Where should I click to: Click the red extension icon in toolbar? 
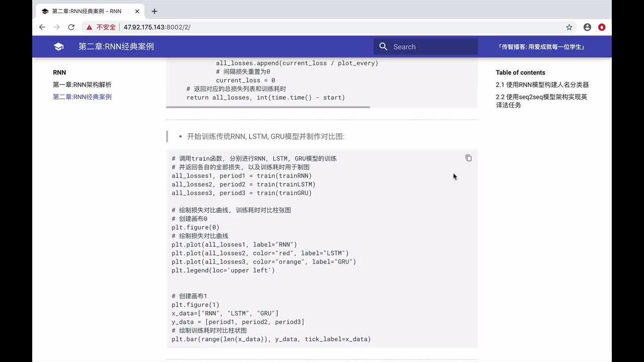602,27
